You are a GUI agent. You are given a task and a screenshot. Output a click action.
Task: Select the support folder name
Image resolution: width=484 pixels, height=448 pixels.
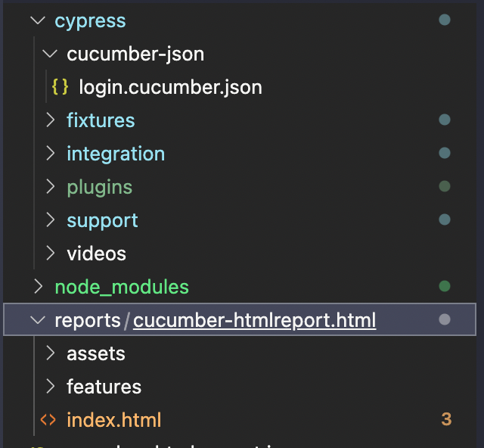[x=102, y=221]
